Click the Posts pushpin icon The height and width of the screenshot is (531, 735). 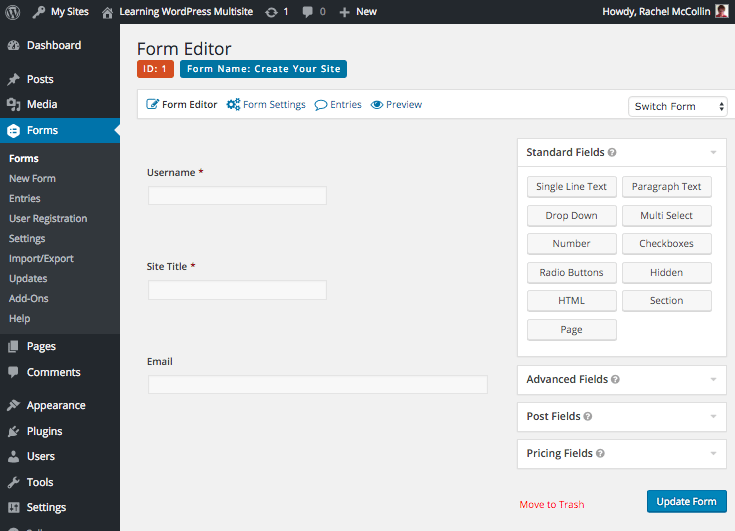tap(14, 79)
